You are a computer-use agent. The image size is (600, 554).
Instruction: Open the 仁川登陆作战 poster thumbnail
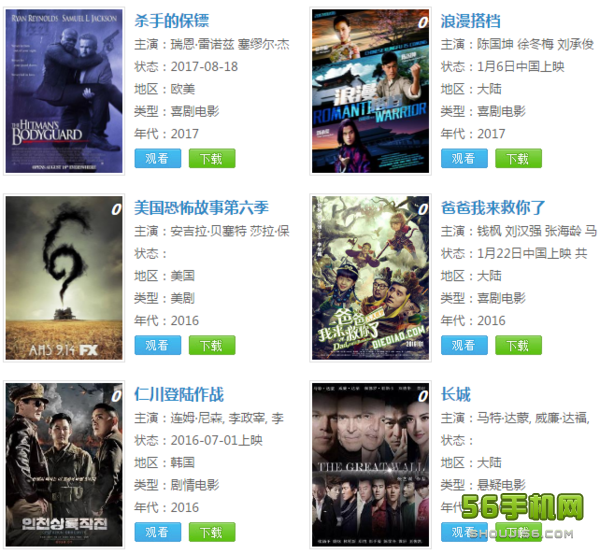click(64, 464)
